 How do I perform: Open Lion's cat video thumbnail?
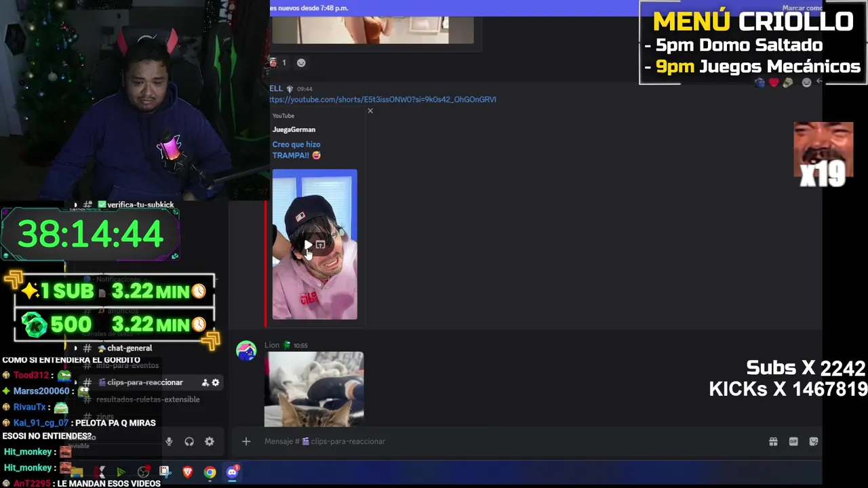[x=314, y=389]
